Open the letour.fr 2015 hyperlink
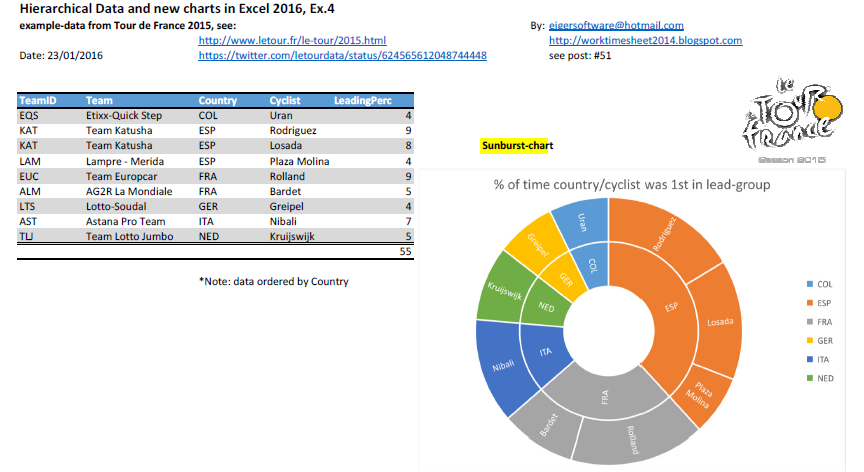 [292, 40]
